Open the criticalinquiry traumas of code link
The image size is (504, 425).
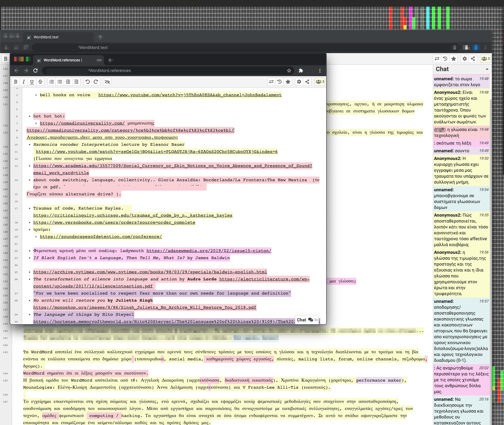coord(133,215)
